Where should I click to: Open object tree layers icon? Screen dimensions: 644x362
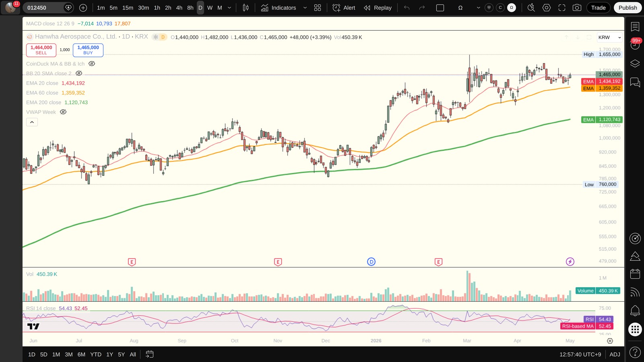coord(635,64)
